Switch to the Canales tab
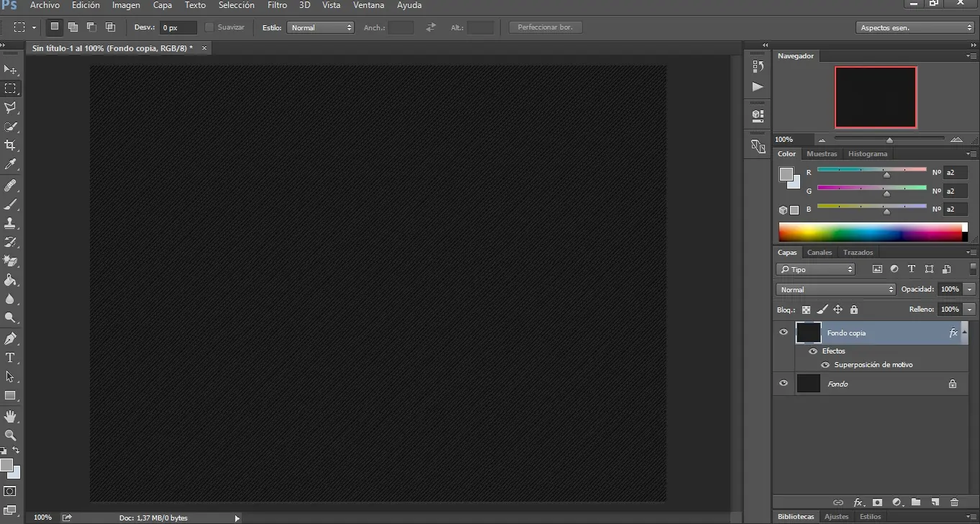Screen dimensions: 980x524 pyautogui.click(x=820, y=253)
